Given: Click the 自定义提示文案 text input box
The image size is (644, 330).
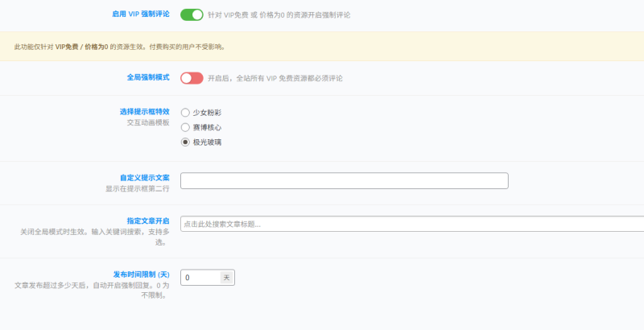Looking at the screenshot, I should 344,180.
